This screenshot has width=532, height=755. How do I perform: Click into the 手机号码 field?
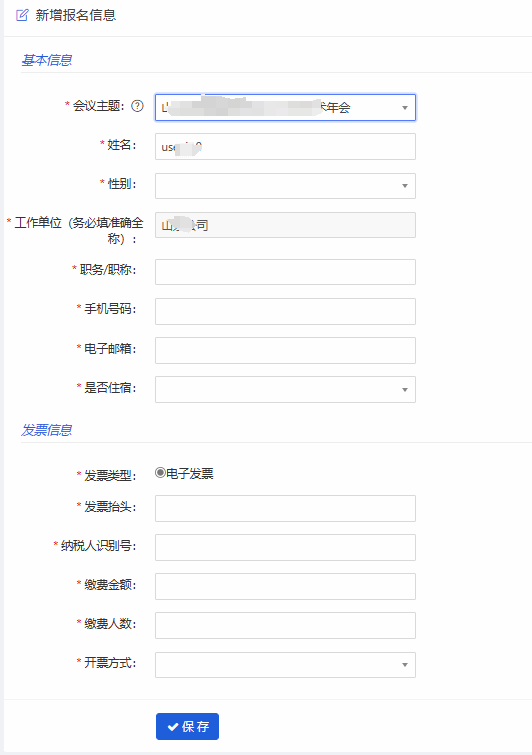(x=285, y=311)
